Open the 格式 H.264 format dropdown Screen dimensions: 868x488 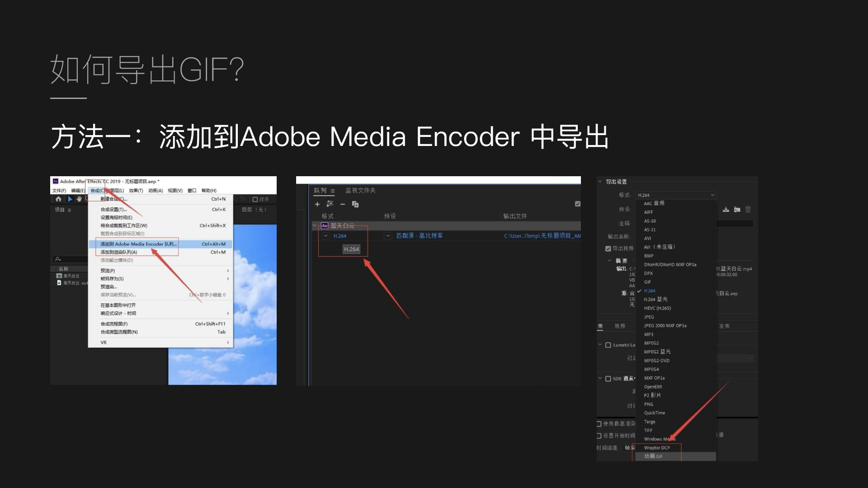676,195
